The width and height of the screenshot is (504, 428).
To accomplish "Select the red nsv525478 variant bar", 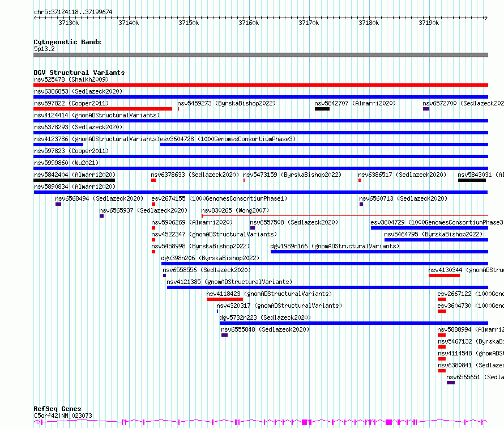I will point(260,85).
